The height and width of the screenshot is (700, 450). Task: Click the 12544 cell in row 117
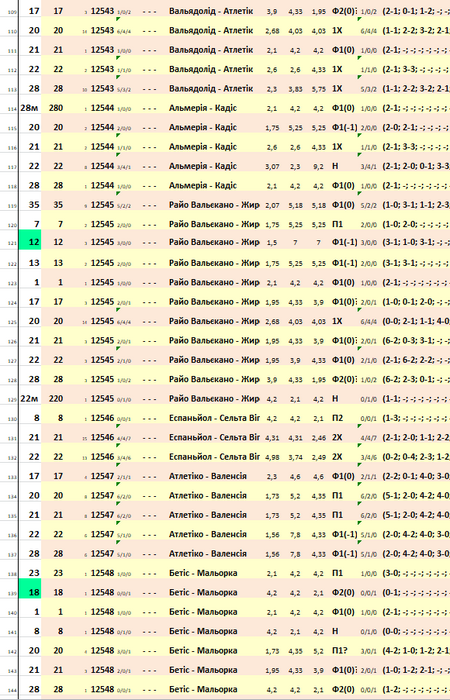(x=103, y=166)
